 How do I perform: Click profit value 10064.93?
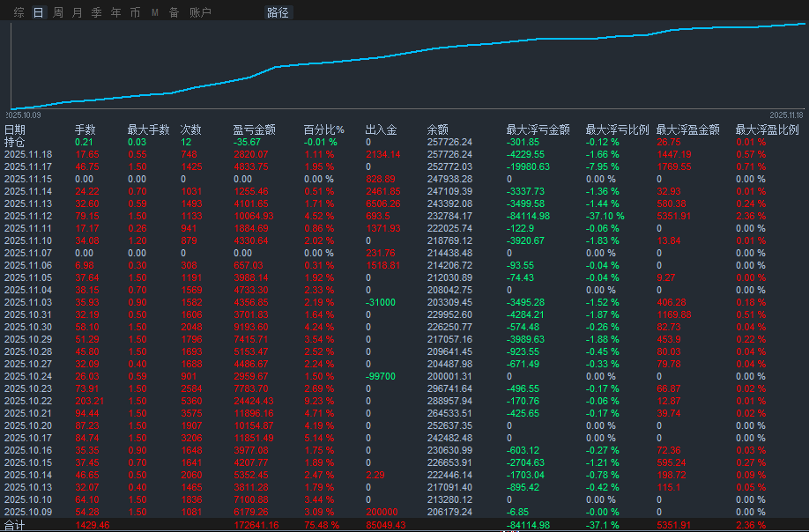[x=253, y=216]
